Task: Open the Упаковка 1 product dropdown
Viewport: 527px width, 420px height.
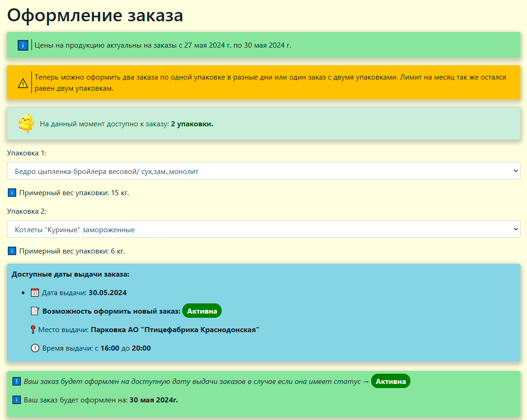Action: click(263, 171)
